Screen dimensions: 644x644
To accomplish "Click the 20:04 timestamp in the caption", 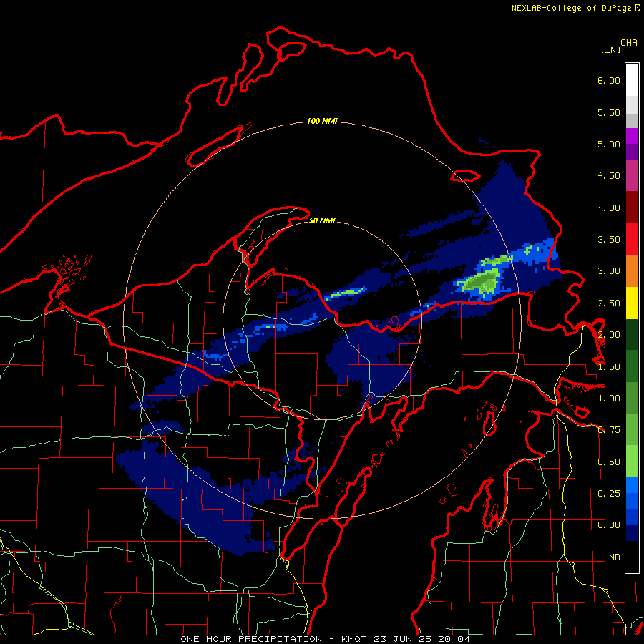I will click(x=454, y=639).
